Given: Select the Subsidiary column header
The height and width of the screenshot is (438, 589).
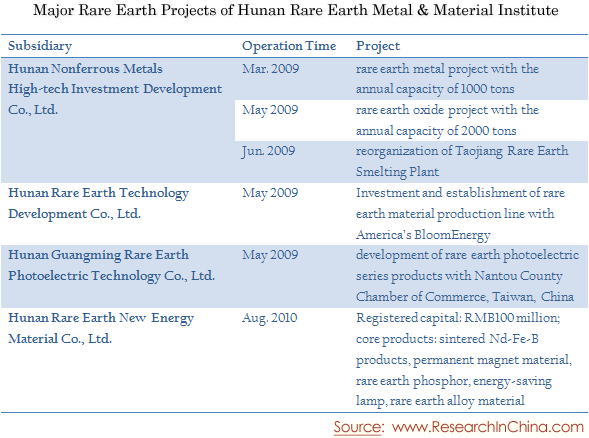Looking at the screenshot, I should pyautogui.click(x=40, y=46).
